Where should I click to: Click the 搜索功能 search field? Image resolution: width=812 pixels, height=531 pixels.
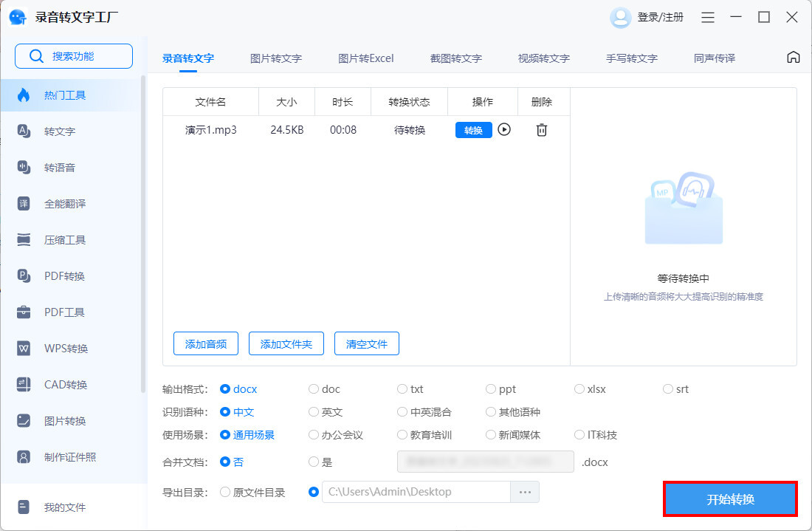[x=74, y=56]
